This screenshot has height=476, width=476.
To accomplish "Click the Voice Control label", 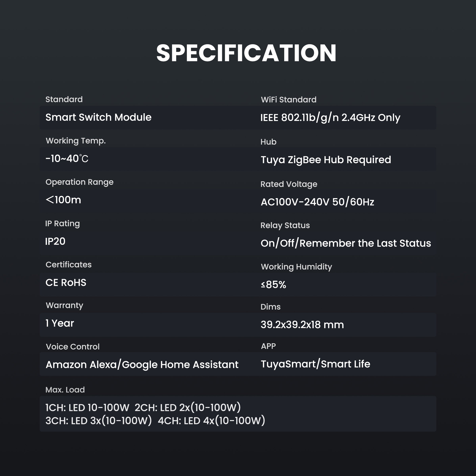I will click(x=73, y=347).
